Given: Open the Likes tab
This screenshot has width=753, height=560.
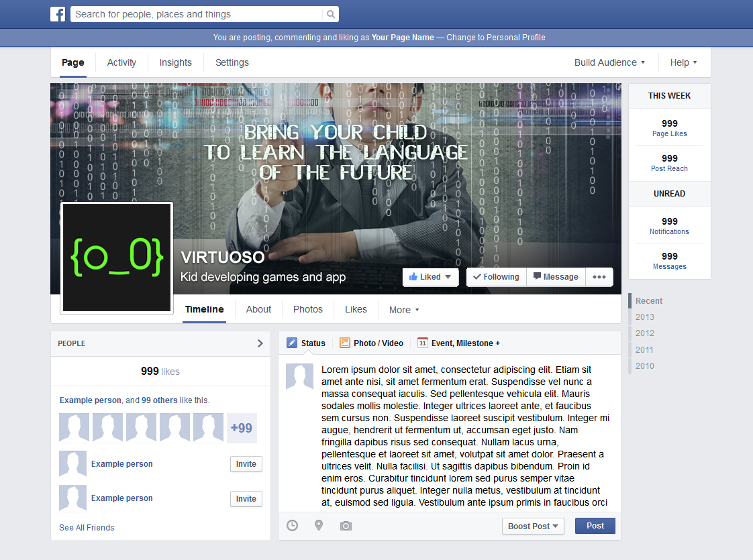Looking at the screenshot, I should 356,310.
